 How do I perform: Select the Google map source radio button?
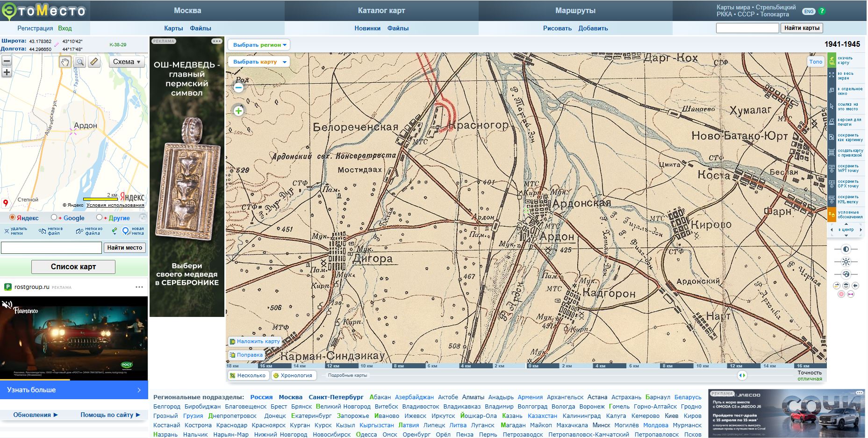(x=54, y=217)
